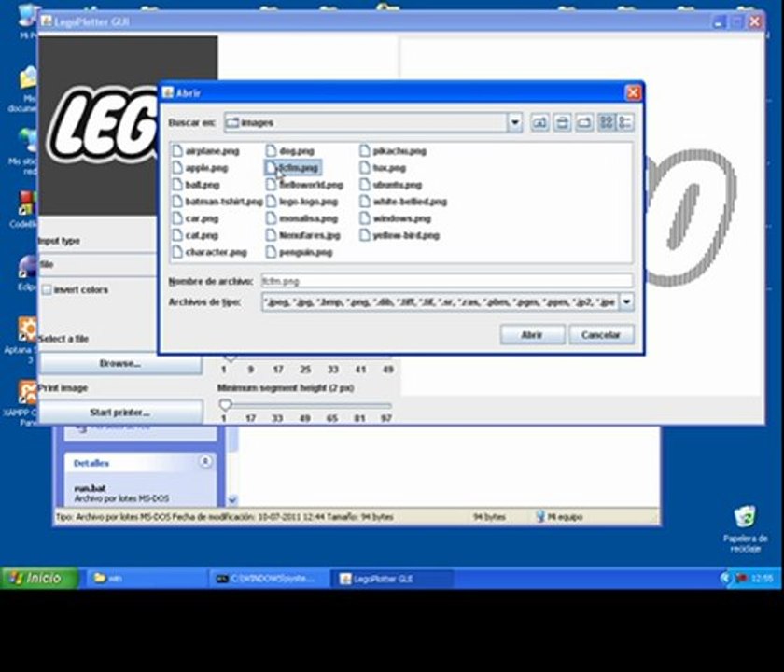Viewport: 784px width, 672px height.
Task: Click the home/desktop folder icon in Abrir dialog
Action: pyautogui.click(x=562, y=122)
